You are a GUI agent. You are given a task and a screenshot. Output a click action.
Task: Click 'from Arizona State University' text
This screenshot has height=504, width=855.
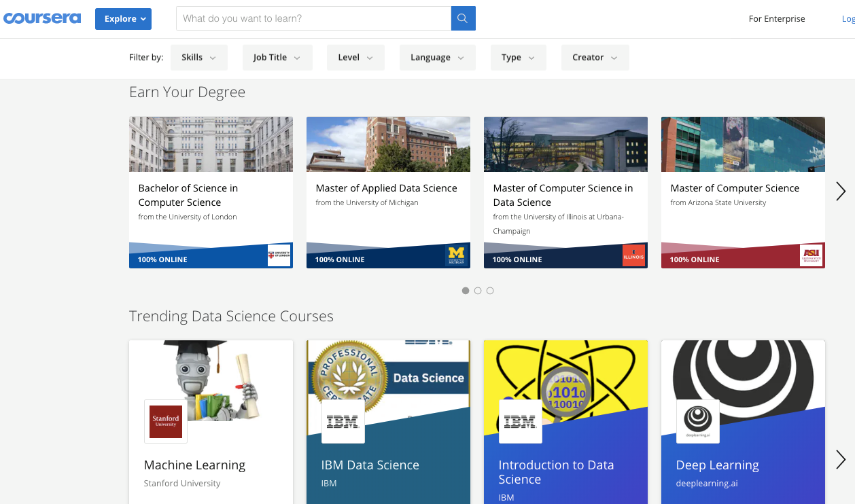718,202
